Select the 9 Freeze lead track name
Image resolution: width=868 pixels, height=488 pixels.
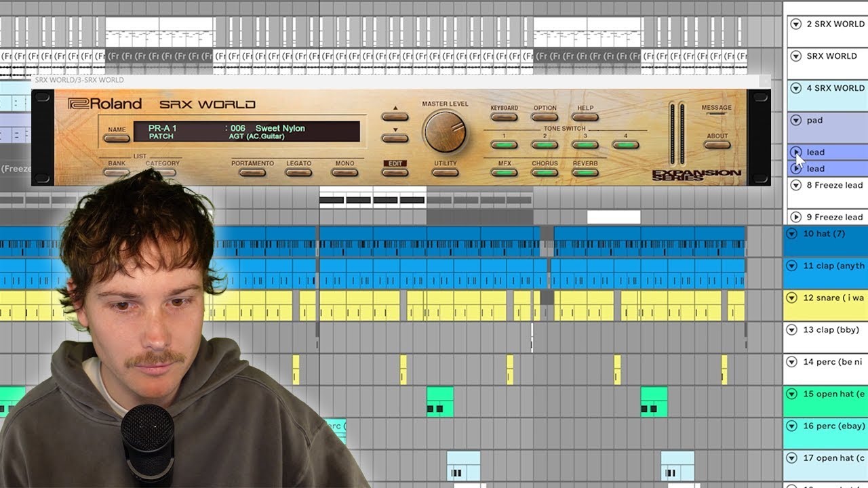(835, 218)
